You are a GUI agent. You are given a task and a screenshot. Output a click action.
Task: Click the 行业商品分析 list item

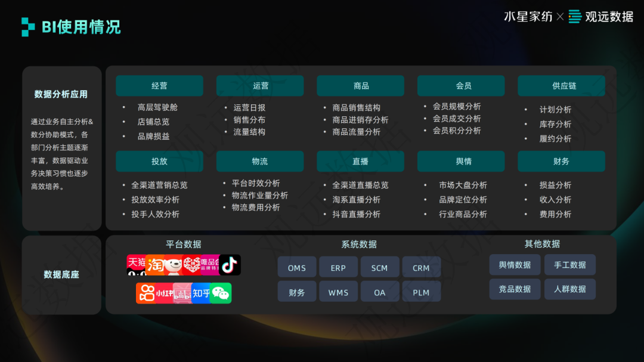(463, 214)
